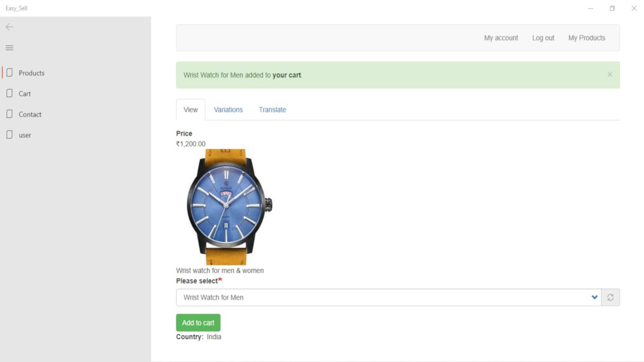644x362 pixels.
Task: Go to My Products link
Action: tap(586, 38)
